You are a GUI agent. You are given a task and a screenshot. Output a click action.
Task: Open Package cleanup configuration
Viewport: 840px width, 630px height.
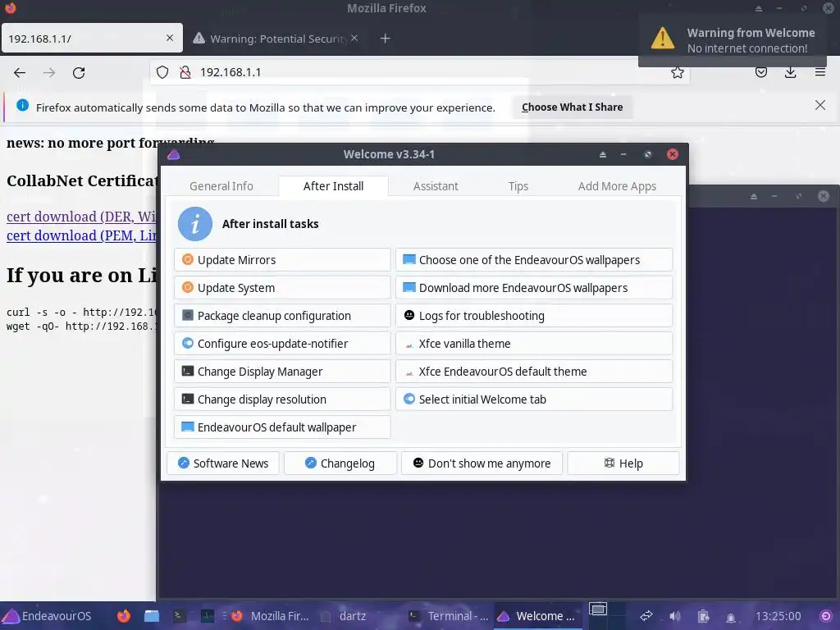tap(282, 316)
